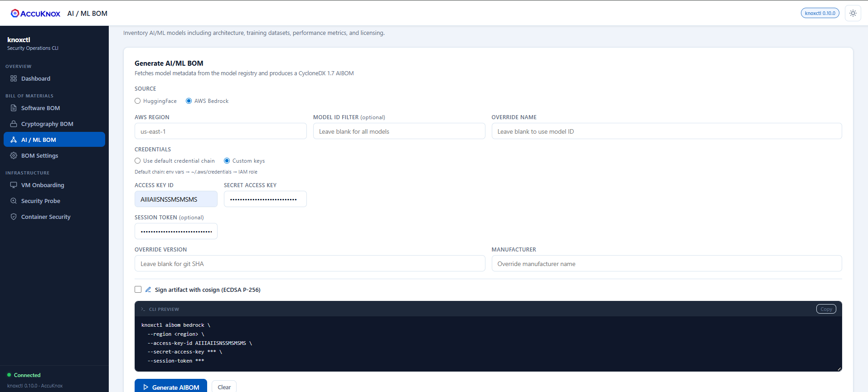Viewport: 868px width, 392px height.
Task: Click the CLI preview resize handle
Action: tap(839, 369)
